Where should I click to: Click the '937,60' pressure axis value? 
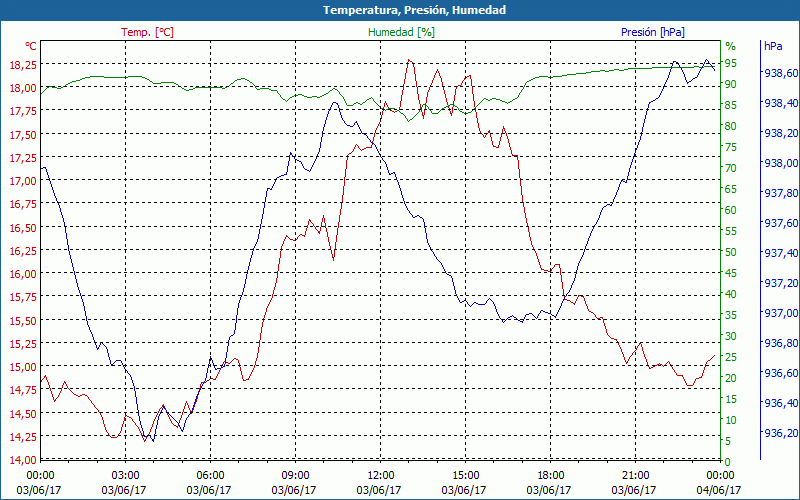(x=781, y=223)
